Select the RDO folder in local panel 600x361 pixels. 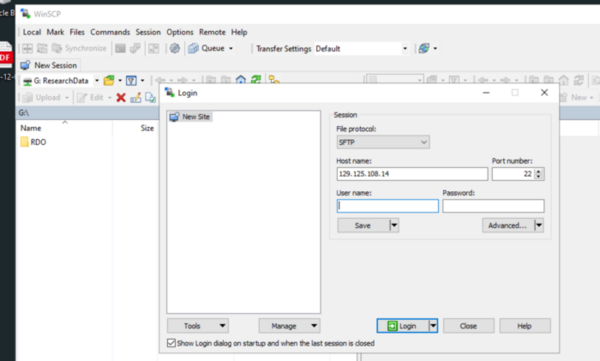tap(34, 142)
